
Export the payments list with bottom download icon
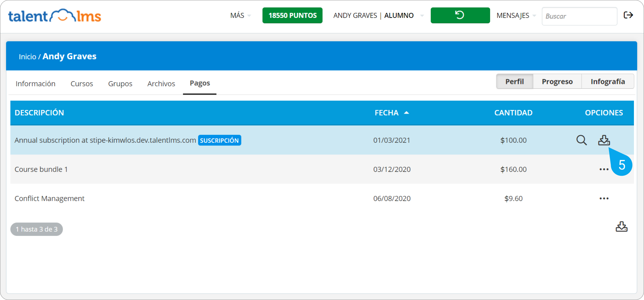(x=621, y=227)
